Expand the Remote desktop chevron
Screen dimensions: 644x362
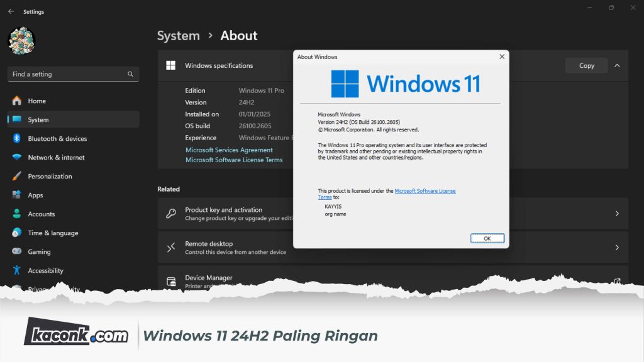coord(617,248)
